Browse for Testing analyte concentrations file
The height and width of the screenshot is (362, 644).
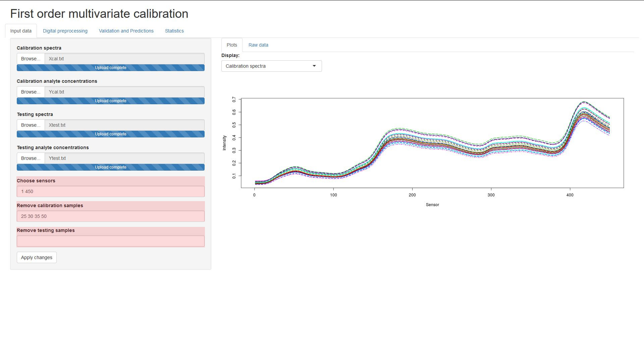(31, 158)
